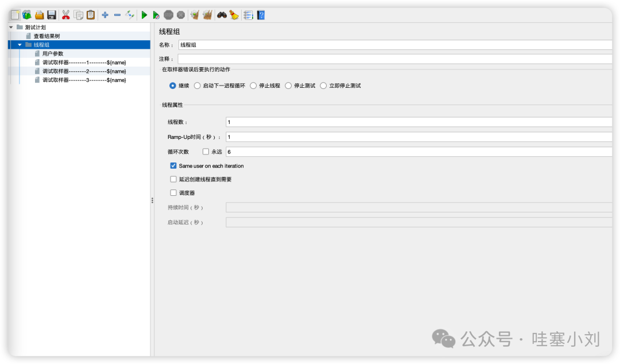
Task: Click the Toggle enable/disable icon
Action: [130, 15]
